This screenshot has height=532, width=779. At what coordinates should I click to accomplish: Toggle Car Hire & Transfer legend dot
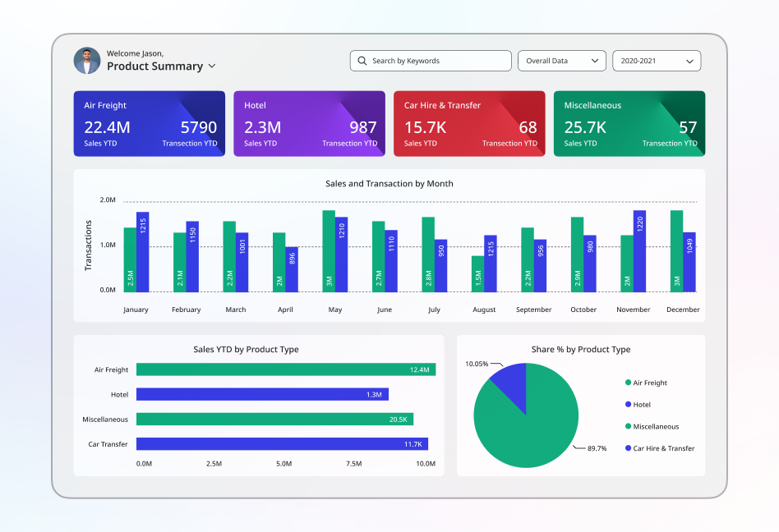tap(628, 447)
